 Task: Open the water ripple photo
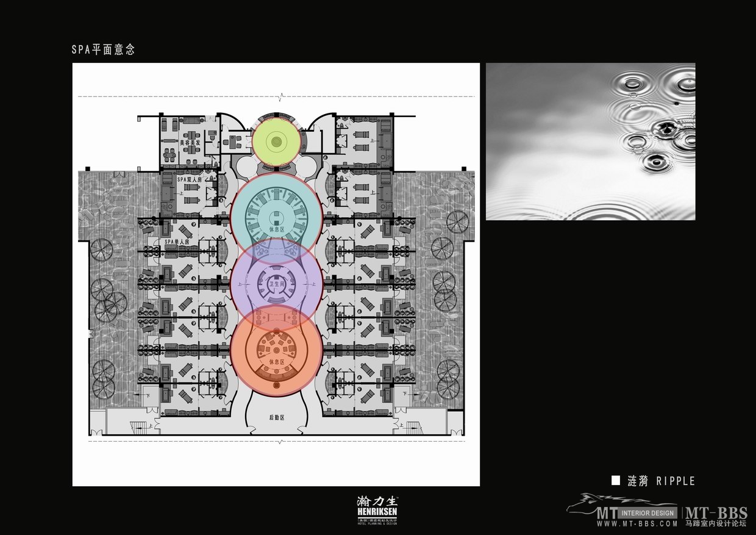coord(590,142)
